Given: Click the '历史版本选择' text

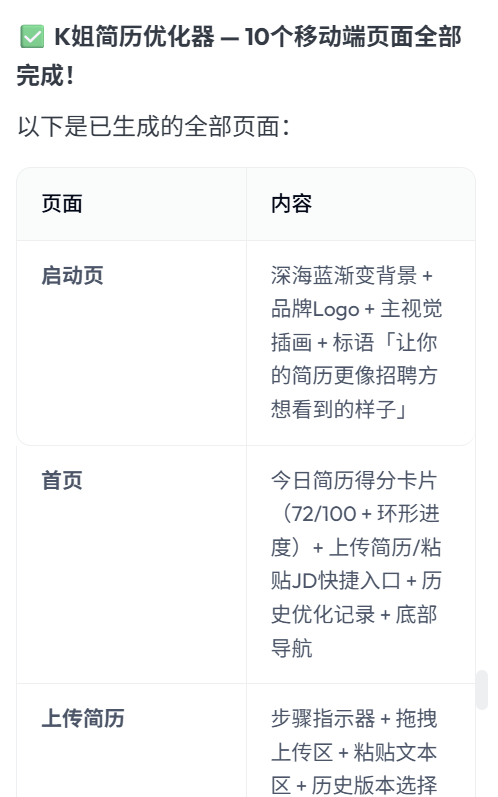Looking at the screenshot, I should click(374, 785).
